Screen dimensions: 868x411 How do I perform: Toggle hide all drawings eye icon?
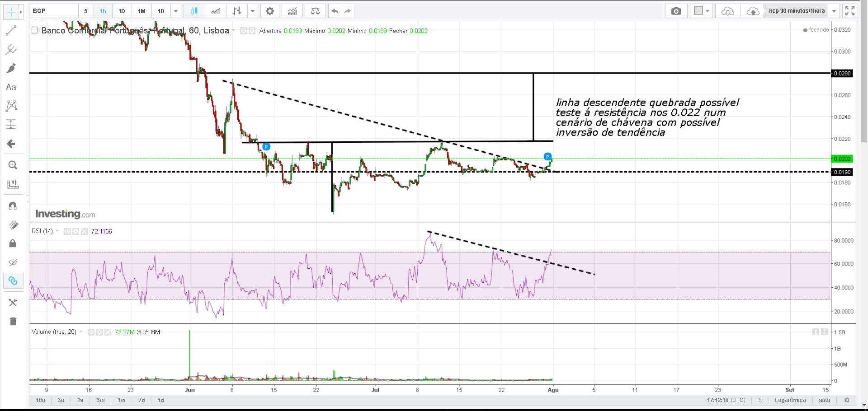click(13, 262)
